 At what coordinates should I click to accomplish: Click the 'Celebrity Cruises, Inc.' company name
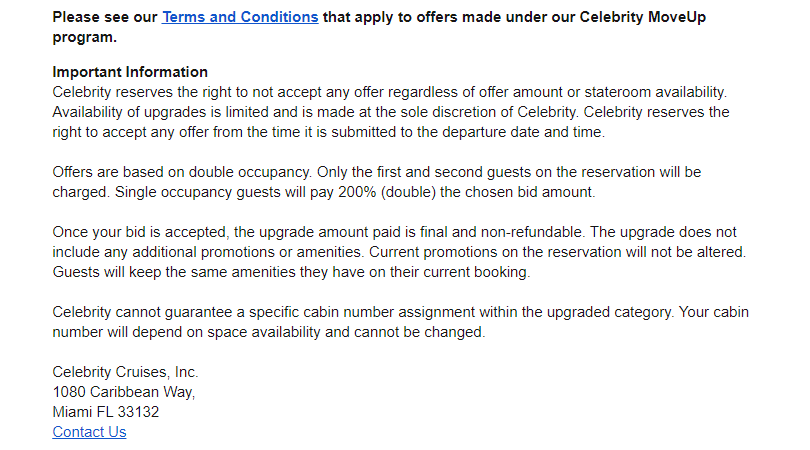[x=126, y=372]
